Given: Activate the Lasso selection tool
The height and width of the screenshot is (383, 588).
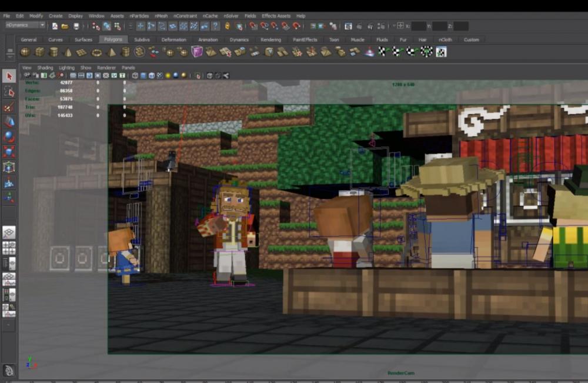Looking at the screenshot, I should 9,92.
